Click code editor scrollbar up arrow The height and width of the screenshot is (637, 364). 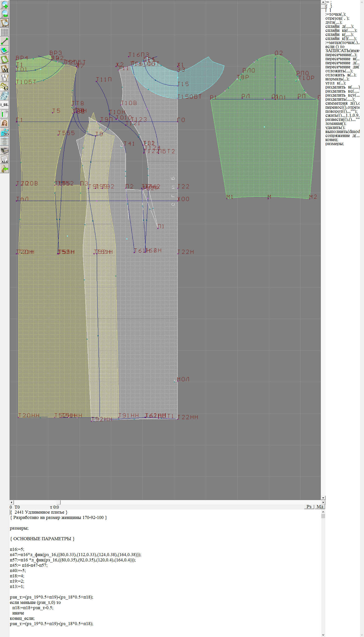[x=323, y=512]
